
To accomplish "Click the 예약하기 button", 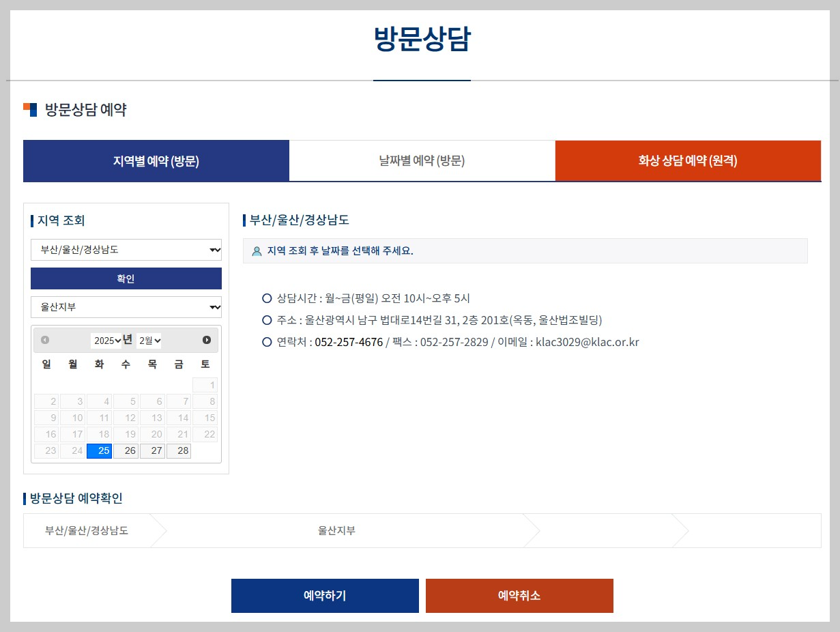I will [325, 596].
